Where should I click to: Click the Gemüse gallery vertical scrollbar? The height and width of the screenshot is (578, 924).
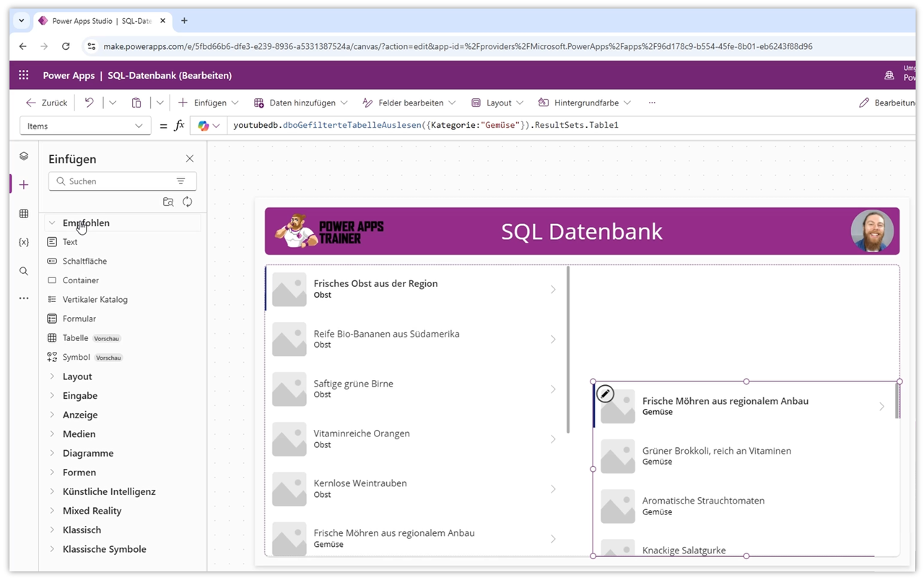click(897, 401)
